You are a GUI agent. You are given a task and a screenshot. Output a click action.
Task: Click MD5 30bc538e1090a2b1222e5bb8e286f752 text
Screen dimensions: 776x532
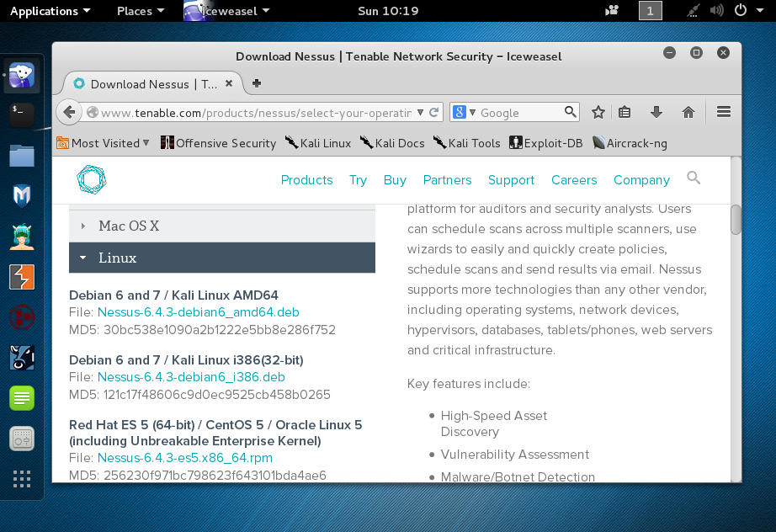202,330
